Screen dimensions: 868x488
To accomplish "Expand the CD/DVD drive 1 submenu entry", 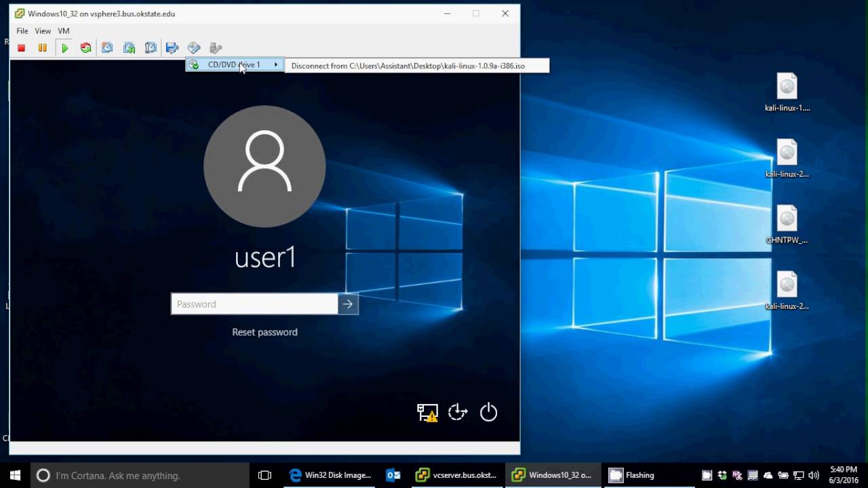I will [235, 65].
